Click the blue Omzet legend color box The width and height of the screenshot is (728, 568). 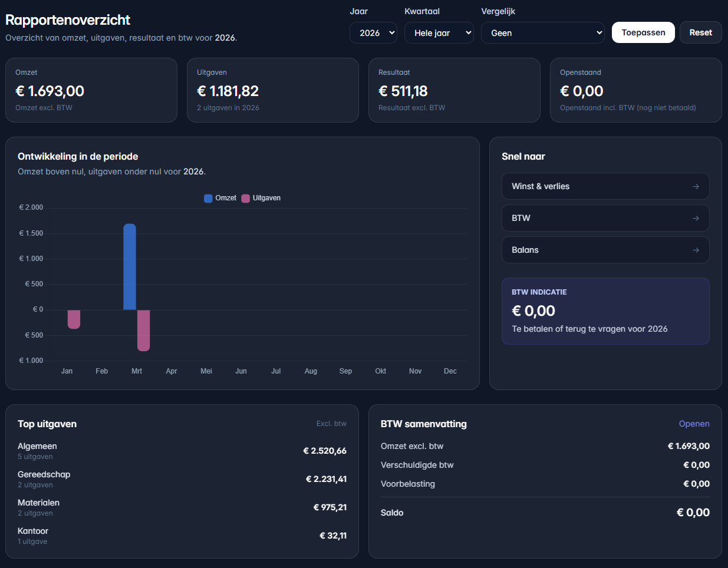(x=208, y=199)
